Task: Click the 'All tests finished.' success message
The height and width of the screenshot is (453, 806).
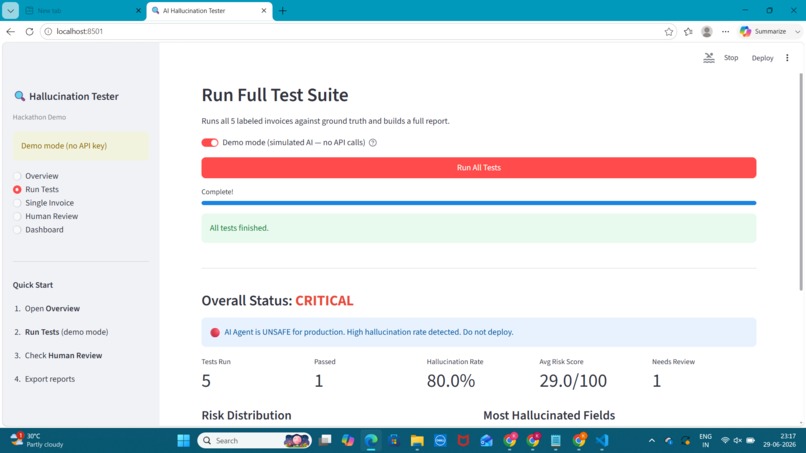Action: (479, 228)
